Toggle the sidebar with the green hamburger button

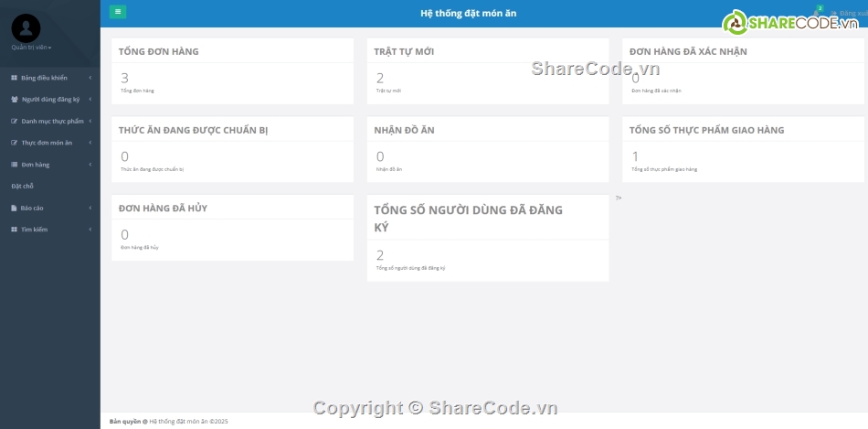coord(118,12)
